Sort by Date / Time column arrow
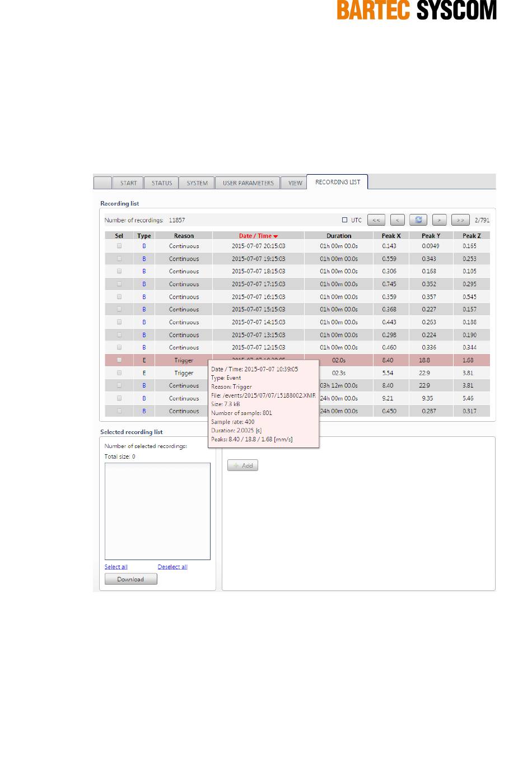The image size is (532, 783). [x=276, y=236]
